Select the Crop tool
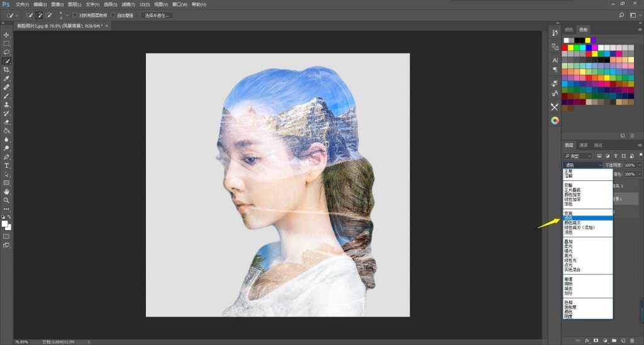Viewport: 644px width, 345px height. tap(6, 70)
